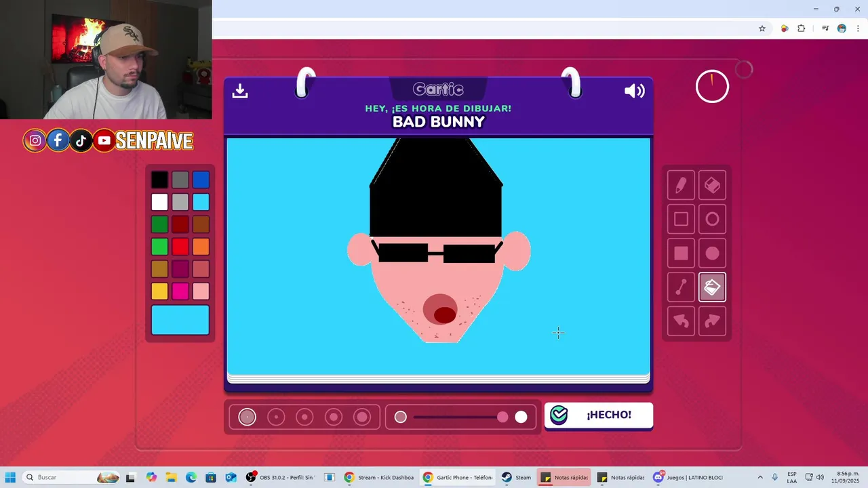Pick the dark gray color swatch

tap(180, 180)
